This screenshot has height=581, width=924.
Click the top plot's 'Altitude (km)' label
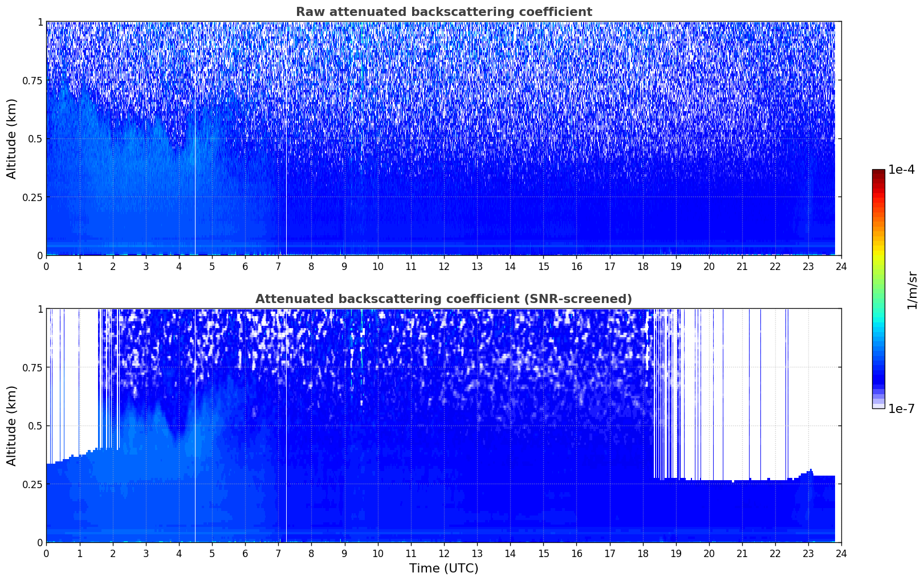pos(12,138)
